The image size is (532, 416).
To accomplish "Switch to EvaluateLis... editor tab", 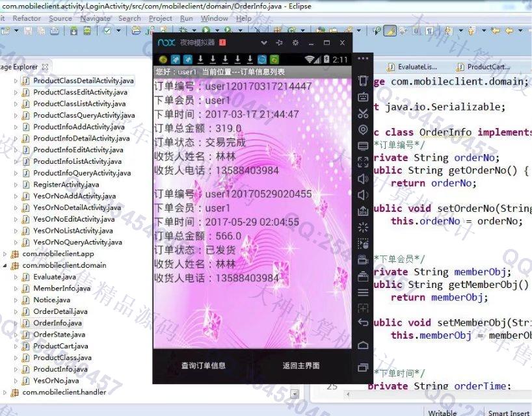I will [x=412, y=67].
